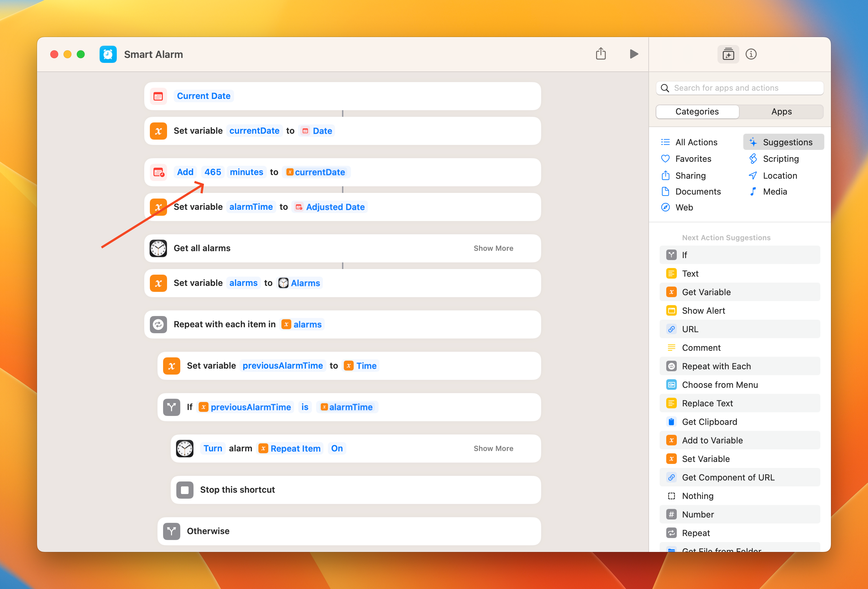Select Repeat with Each from suggestions
The width and height of the screenshot is (868, 589).
pos(716,366)
